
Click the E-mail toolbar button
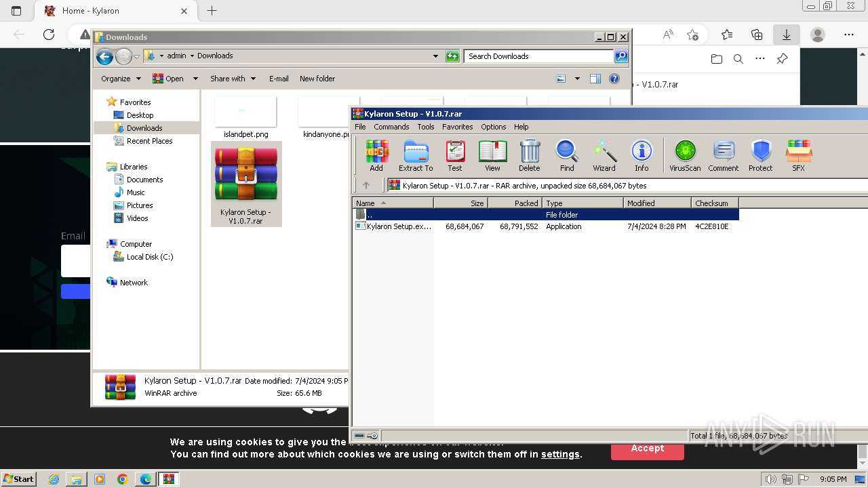pyautogui.click(x=279, y=79)
